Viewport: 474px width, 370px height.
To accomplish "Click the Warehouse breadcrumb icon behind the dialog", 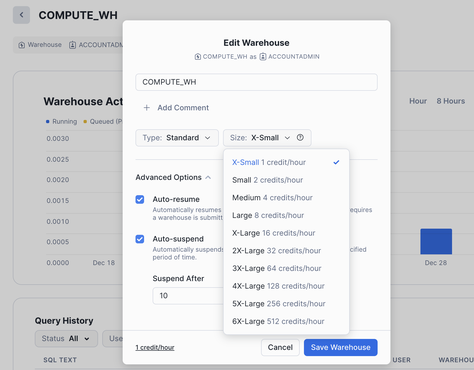I will pyautogui.click(x=22, y=45).
